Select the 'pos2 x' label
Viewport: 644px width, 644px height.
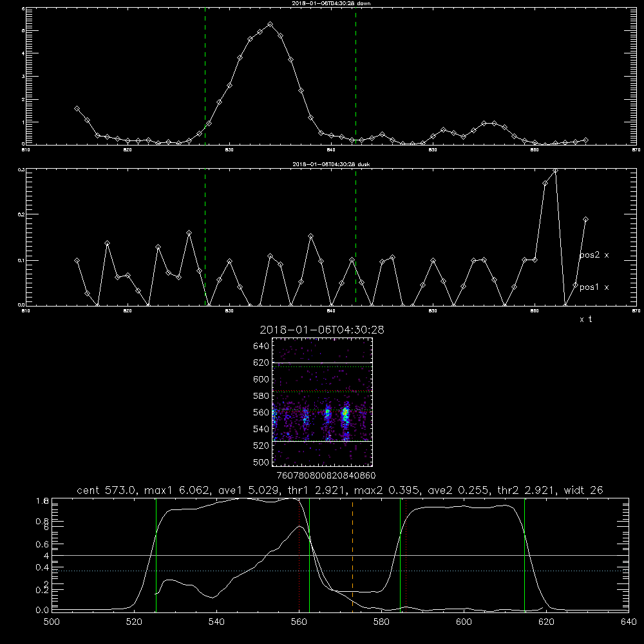coord(594,255)
